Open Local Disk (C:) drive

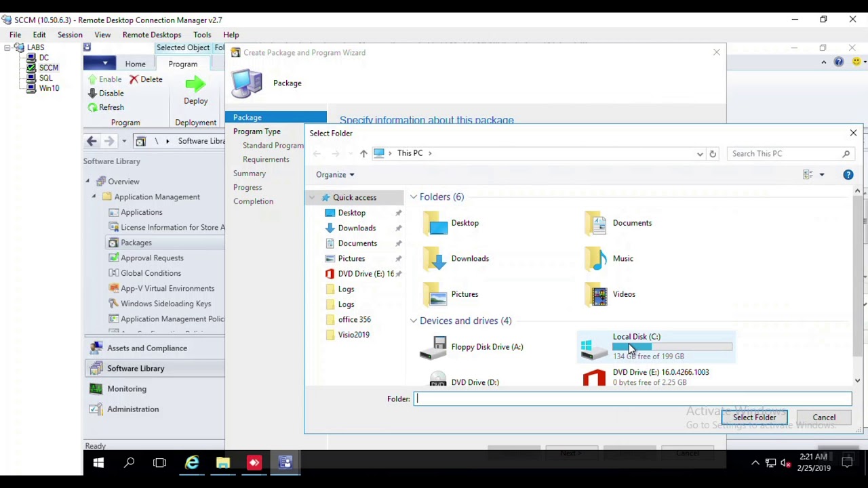[656, 346]
